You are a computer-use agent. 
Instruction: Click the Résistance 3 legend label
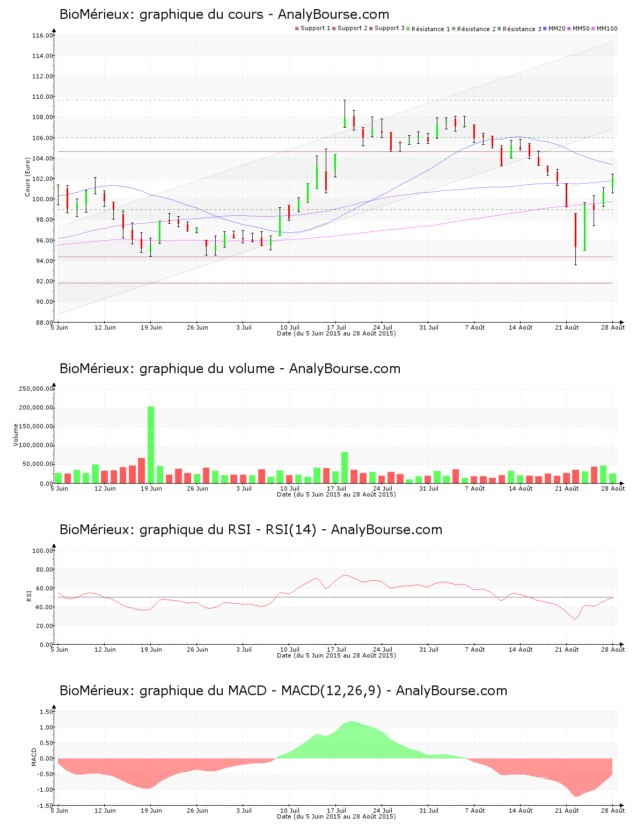click(x=522, y=29)
